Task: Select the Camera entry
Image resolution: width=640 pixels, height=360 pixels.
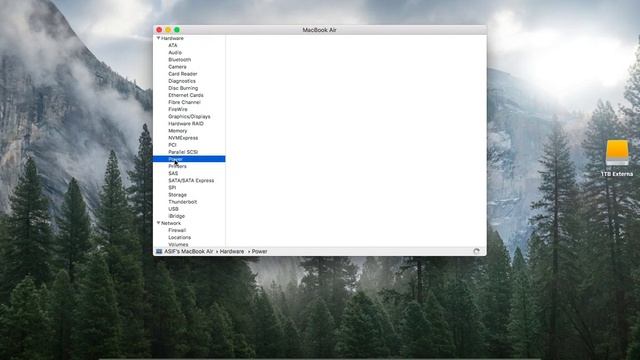Action: pyautogui.click(x=177, y=67)
